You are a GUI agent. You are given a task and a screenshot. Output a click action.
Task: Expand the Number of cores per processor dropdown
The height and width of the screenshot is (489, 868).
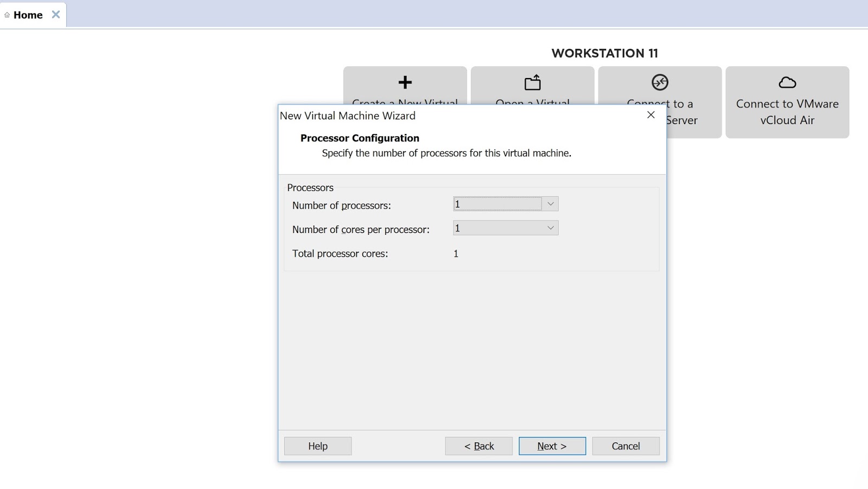[551, 228]
